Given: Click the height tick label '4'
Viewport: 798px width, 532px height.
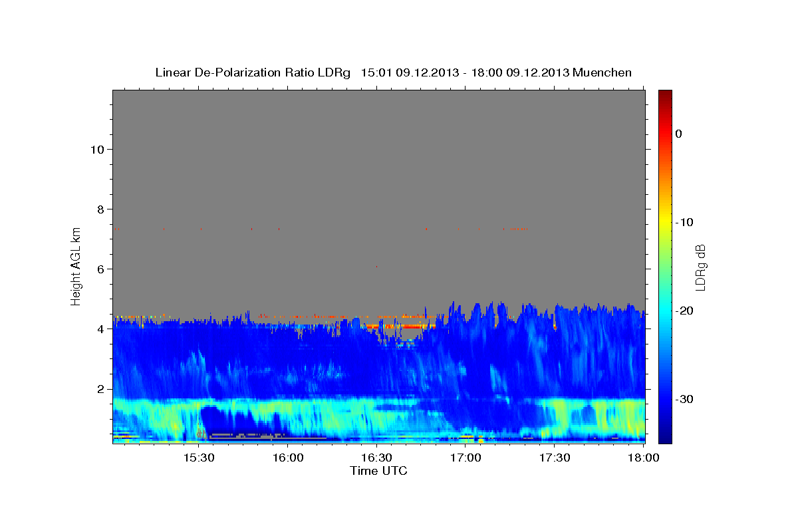Looking at the screenshot, I should (x=99, y=329).
